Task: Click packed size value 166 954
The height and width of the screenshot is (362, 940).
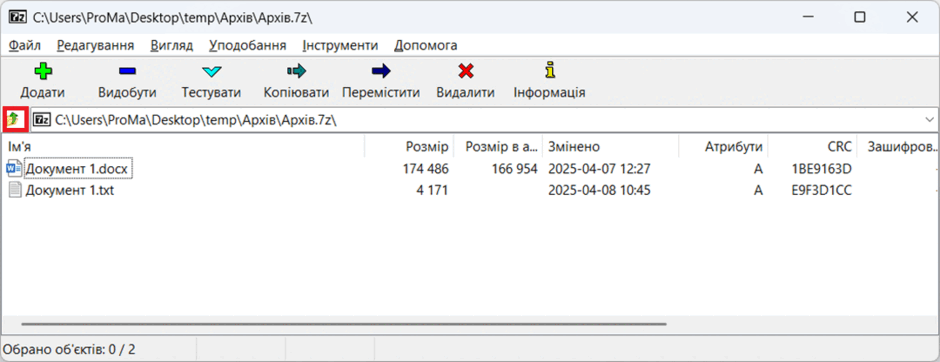Action: tap(514, 170)
